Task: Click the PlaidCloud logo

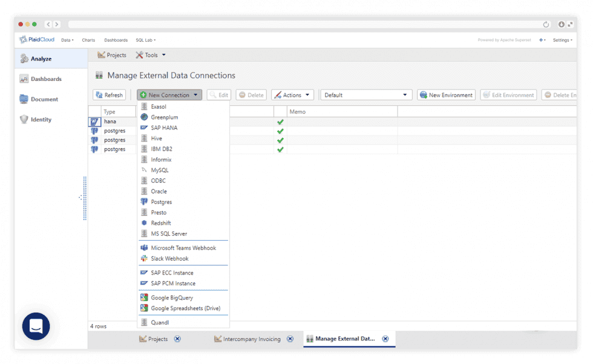Action: [x=37, y=39]
